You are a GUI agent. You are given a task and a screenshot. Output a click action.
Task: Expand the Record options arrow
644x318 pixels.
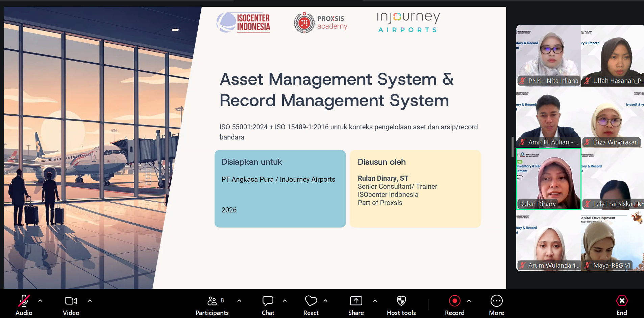pos(469,300)
